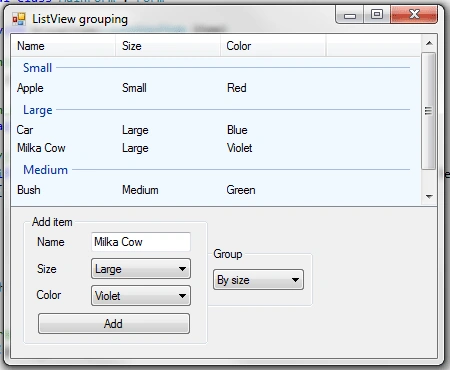The width and height of the screenshot is (450, 370).
Task: Click the Add button
Action: coord(114,323)
